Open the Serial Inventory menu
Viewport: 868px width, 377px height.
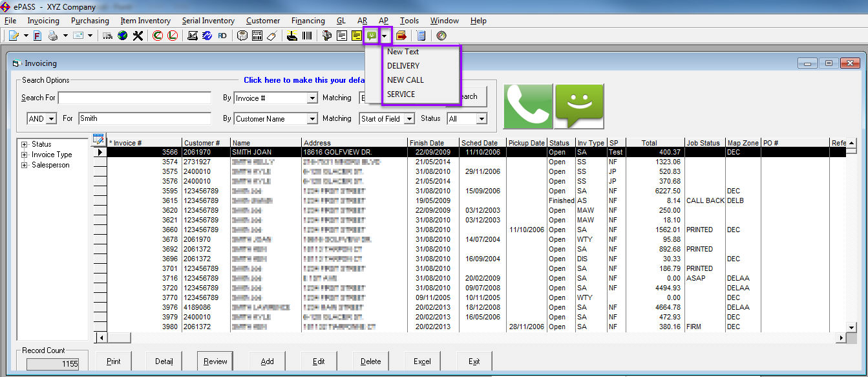(x=208, y=21)
